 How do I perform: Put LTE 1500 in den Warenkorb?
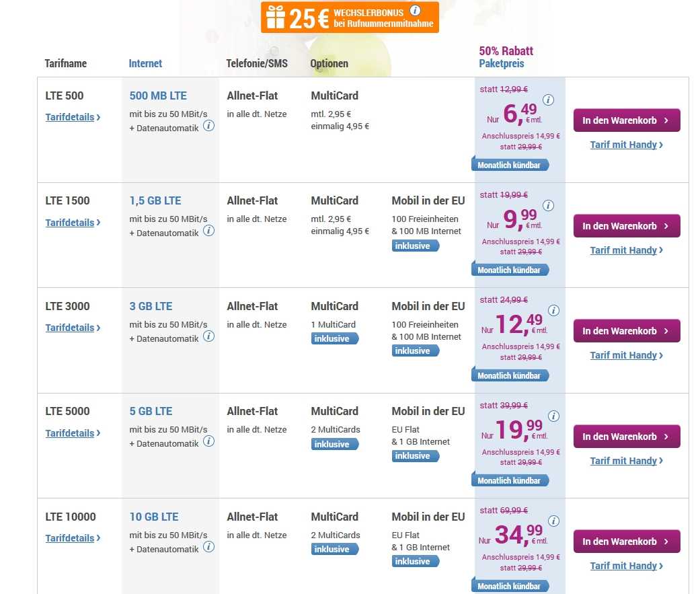pyautogui.click(x=626, y=226)
